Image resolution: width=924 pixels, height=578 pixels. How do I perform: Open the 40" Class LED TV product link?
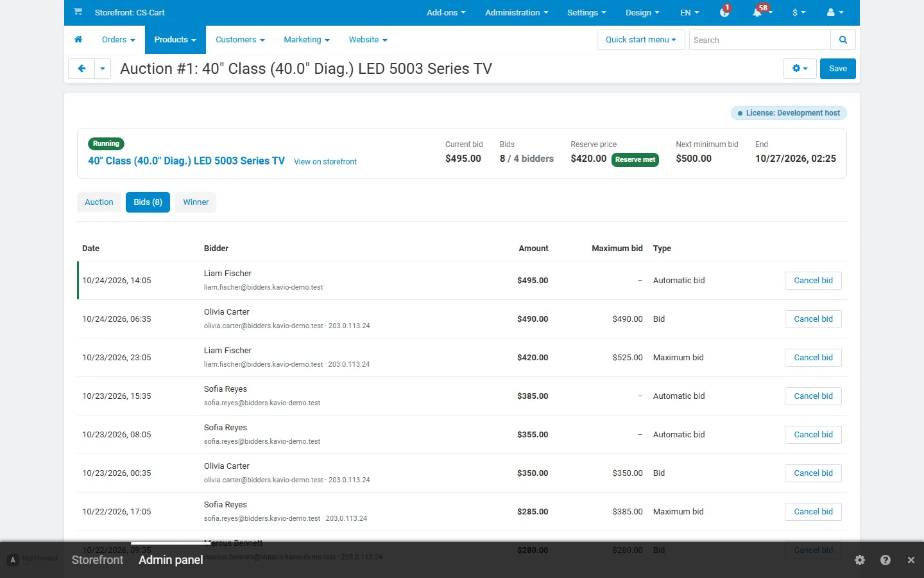(x=186, y=161)
